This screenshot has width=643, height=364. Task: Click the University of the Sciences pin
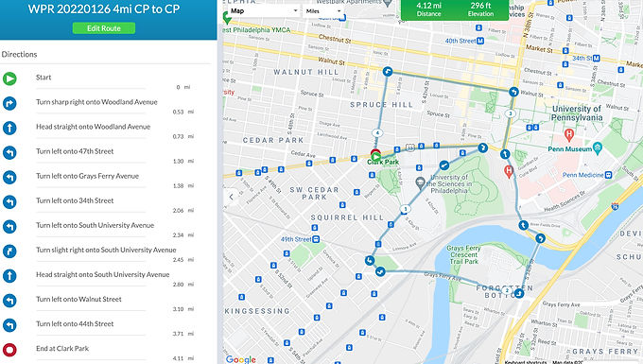pyautogui.click(x=420, y=182)
